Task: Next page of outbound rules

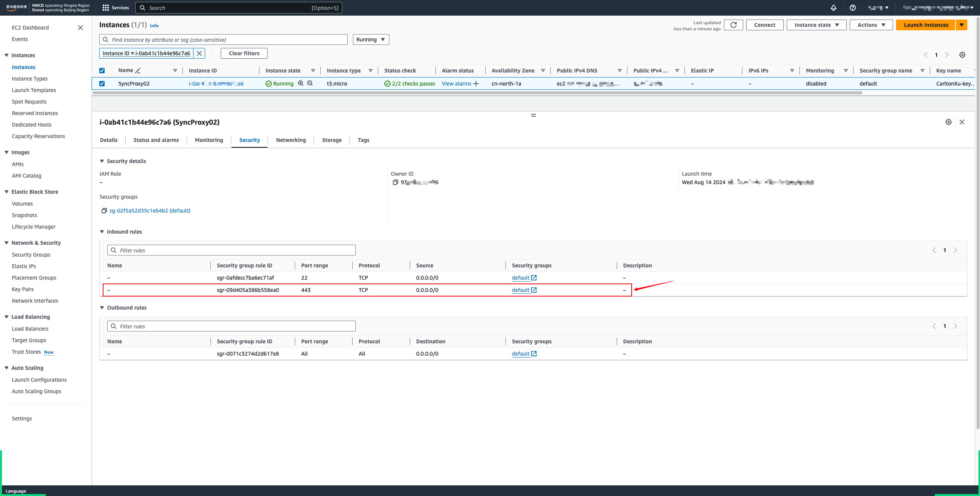Action: pos(955,326)
